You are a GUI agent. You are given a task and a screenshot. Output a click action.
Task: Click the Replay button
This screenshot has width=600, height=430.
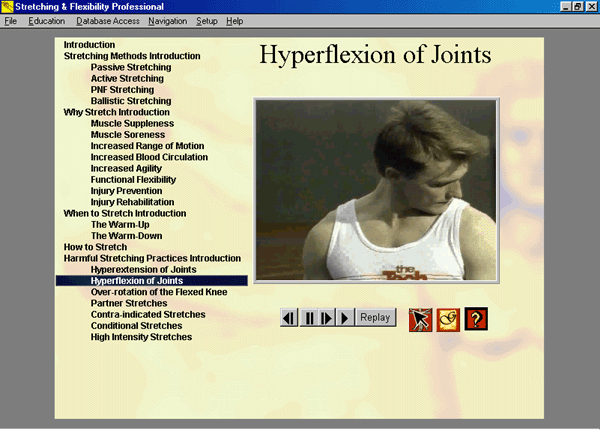[375, 318]
